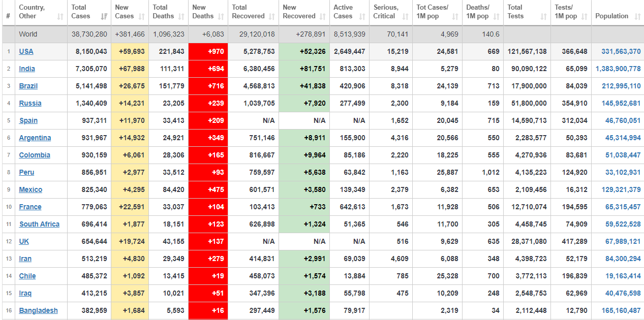The image size is (644, 320).
Task: Open the UK country link
Action: (x=24, y=241)
